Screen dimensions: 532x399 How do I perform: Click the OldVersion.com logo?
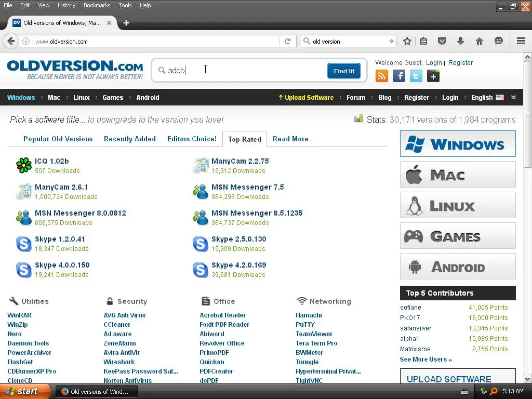coord(75,70)
